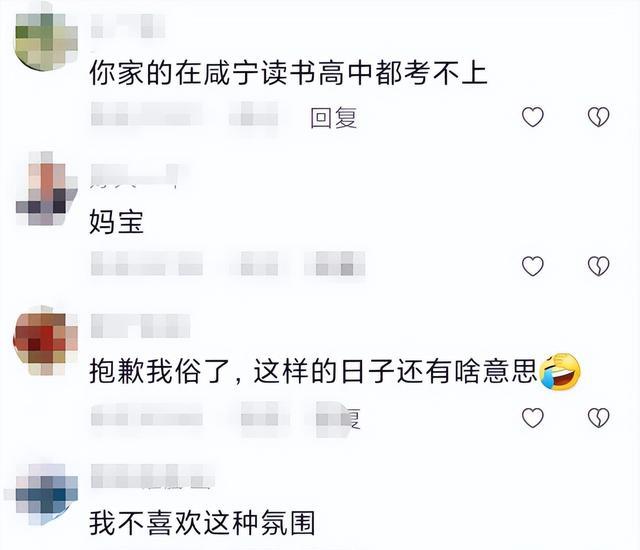This screenshot has height=550, width=640.
Task: Dislike the "妈宝" comment
Action: (598, 266)
